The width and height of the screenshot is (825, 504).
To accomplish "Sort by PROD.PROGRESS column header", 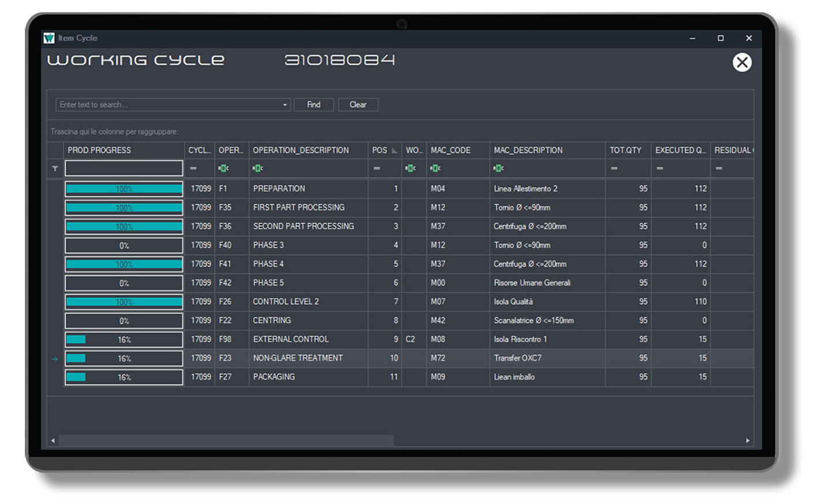I will [124, 150].
